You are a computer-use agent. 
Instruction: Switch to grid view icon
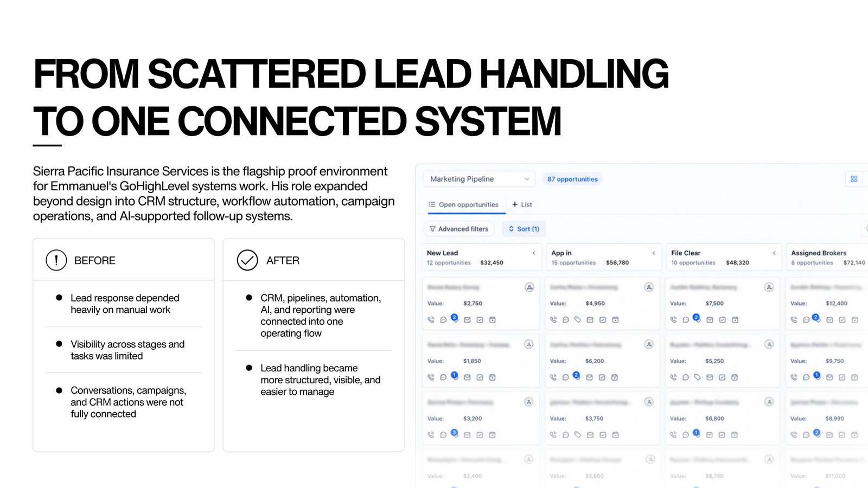point(854,179)
